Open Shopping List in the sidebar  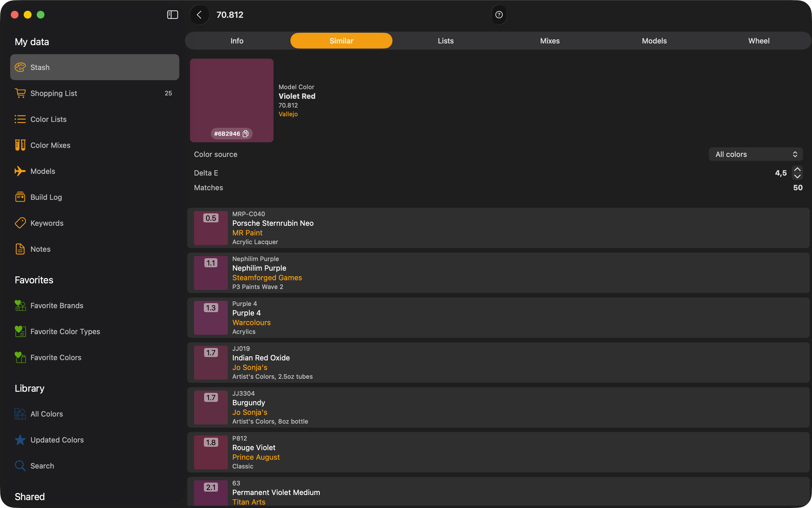point(95,93)
